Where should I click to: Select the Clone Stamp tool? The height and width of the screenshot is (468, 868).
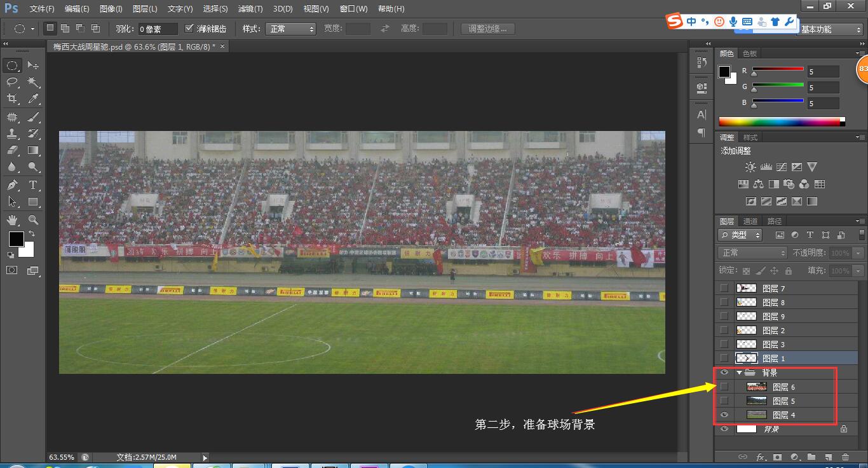coord(12,134)
